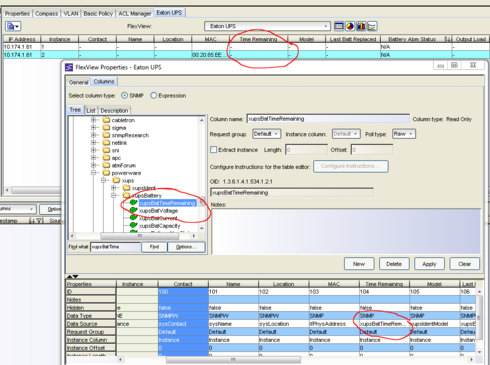Viewport: 490px width, 365px height.
Task: Click the green leaf icon for xupsBatVoltage
Action: (133, 210)
